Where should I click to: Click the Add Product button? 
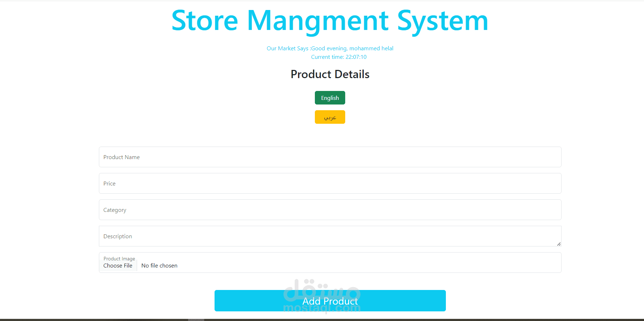pos(329,301)
